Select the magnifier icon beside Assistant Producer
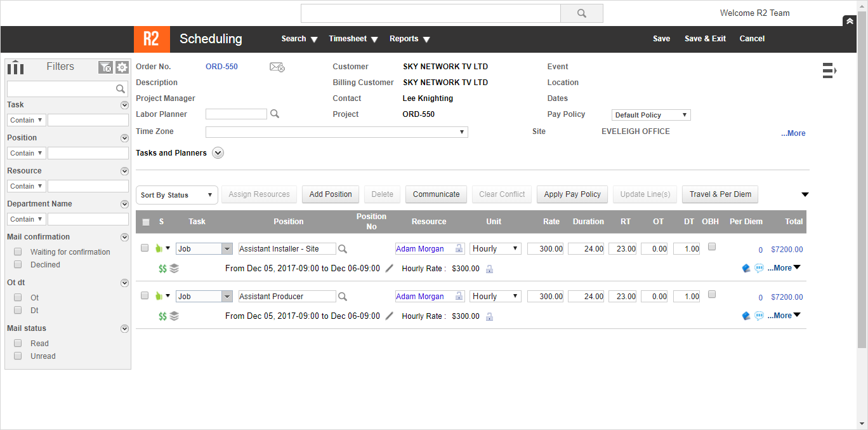The width and height of the screenshot is (868, 430). click(x=342, y=296)
